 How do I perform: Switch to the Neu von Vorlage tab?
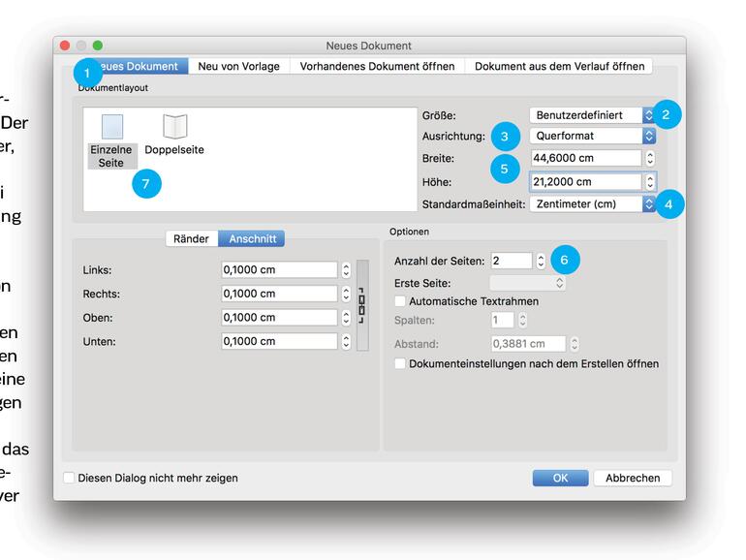tap(238, 66)
